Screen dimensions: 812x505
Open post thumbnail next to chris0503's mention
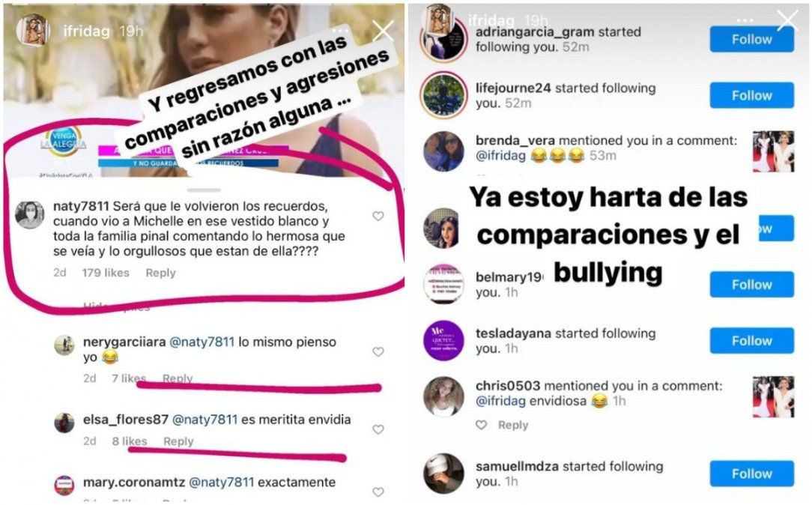[773, 397]
